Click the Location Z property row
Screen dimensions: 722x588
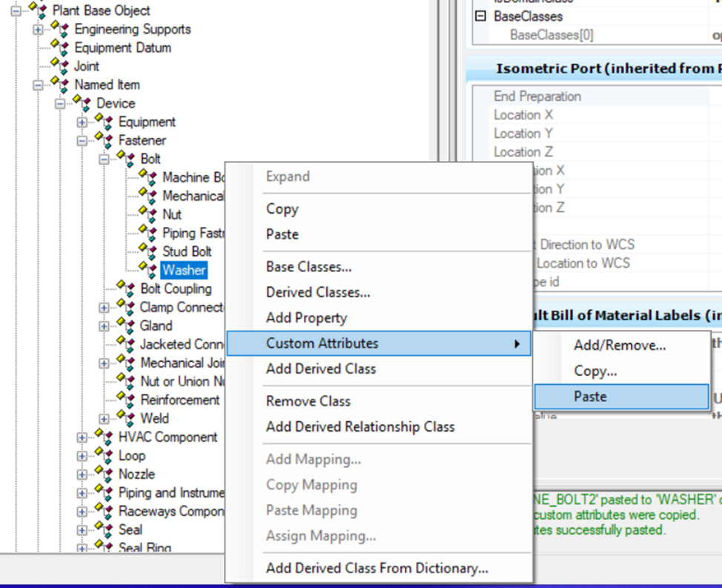597,152
